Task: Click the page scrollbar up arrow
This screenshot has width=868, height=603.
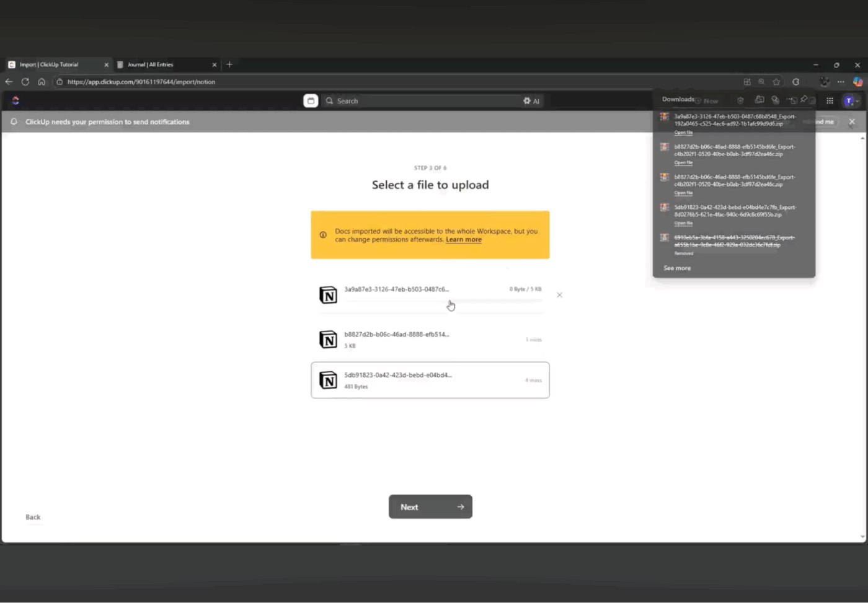Action: click(x=862, y=138)
